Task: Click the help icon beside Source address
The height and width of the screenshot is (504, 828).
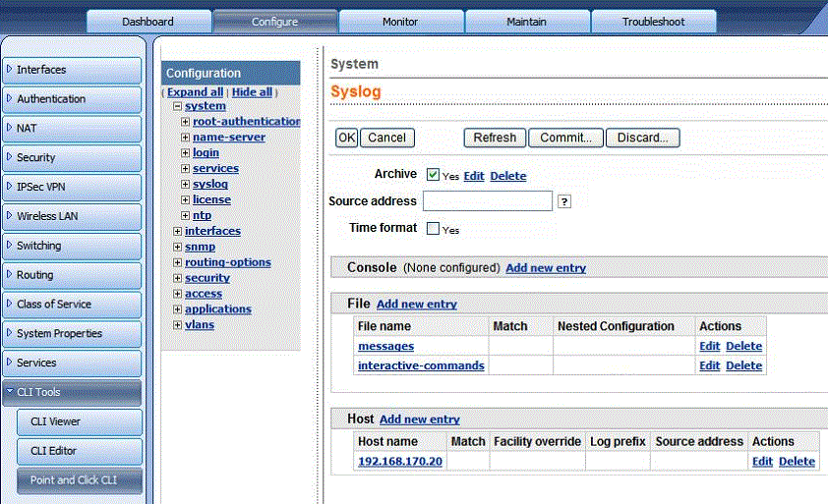Action: (564, 201)
